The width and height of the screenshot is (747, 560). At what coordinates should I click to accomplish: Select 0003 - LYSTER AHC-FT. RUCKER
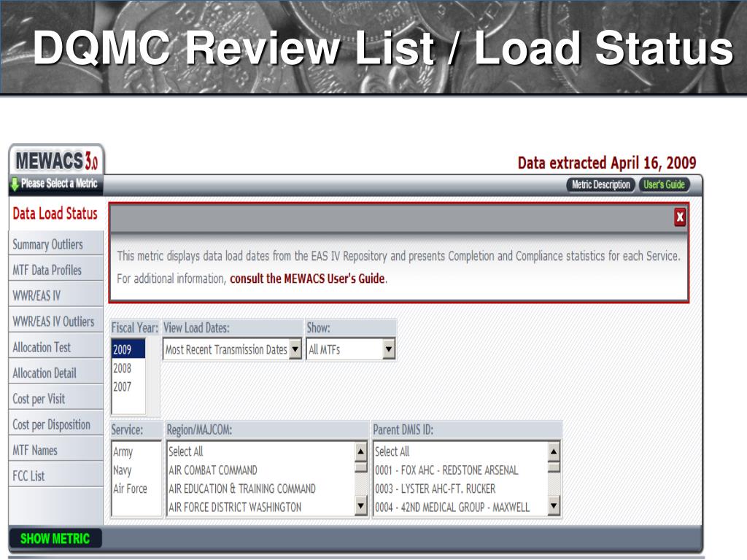click(461, 489)
